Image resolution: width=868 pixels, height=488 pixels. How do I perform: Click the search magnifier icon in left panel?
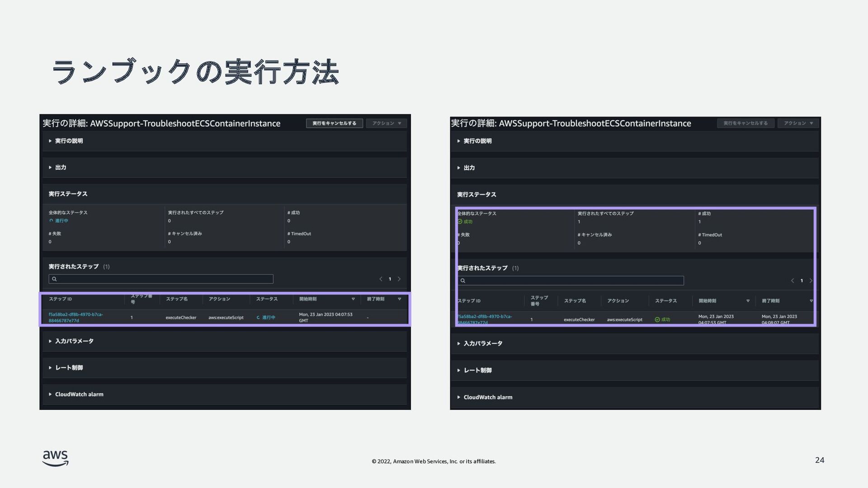click(54, 279)
